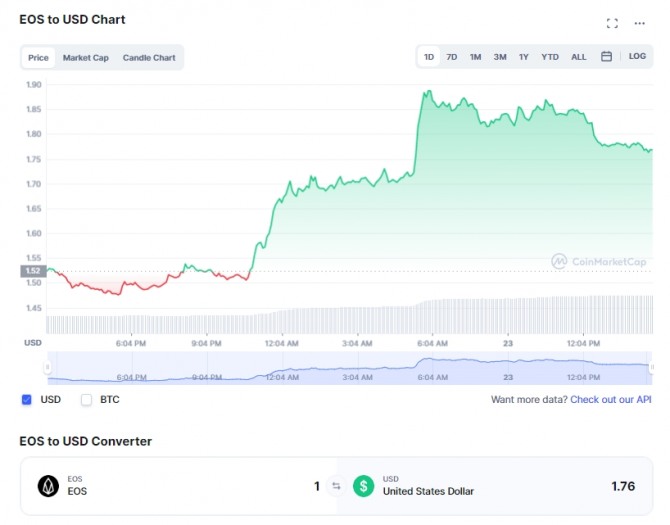The height and width of the screenshot is (525, 670).
Task: Switch to the Candle Chart tab
Action: click(x=149, y=58)
